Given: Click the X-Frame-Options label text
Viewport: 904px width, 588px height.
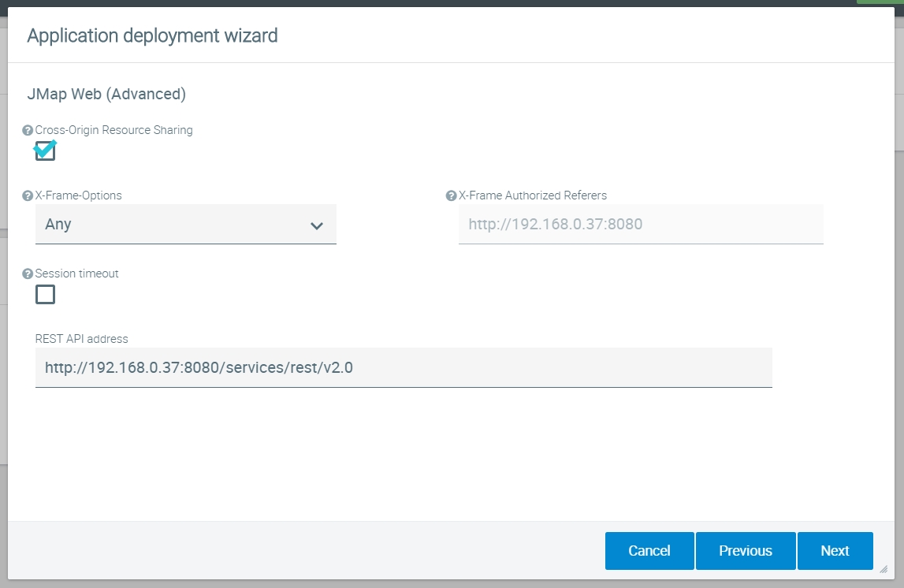Looking at the screenshot, I should [x=79, y=195].
